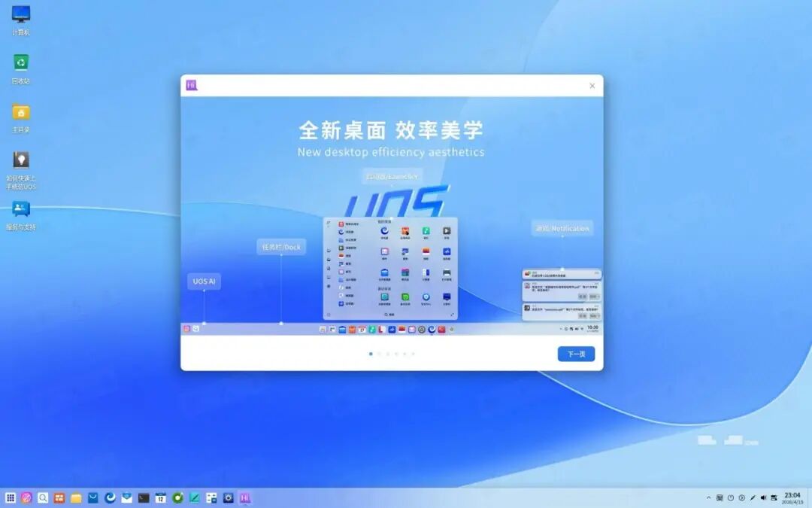This screenshot has width=812, height=508.
Task: Open the search icon on the taskbar
Action: 43,497
